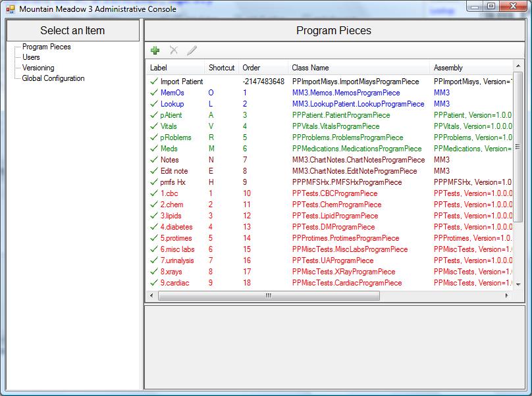Toggle the checkmark for Lookup row

(x=154, y=104)
